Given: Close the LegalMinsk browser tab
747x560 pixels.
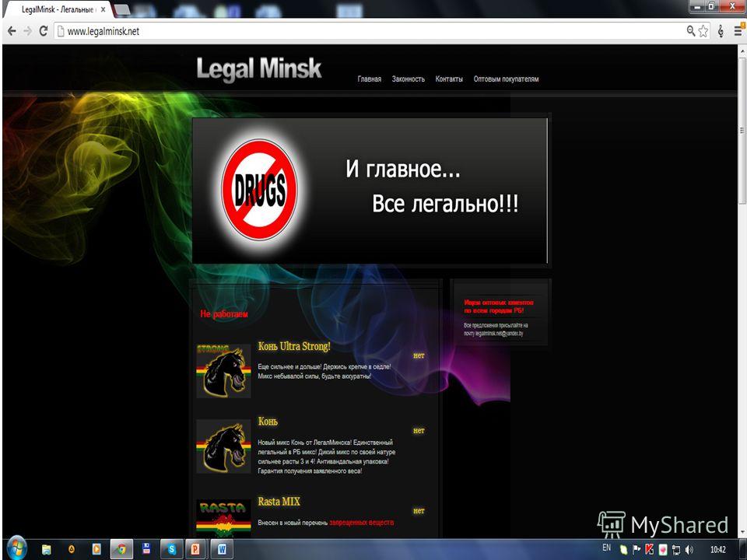Looking at the screenshot, I should (103, 9).
